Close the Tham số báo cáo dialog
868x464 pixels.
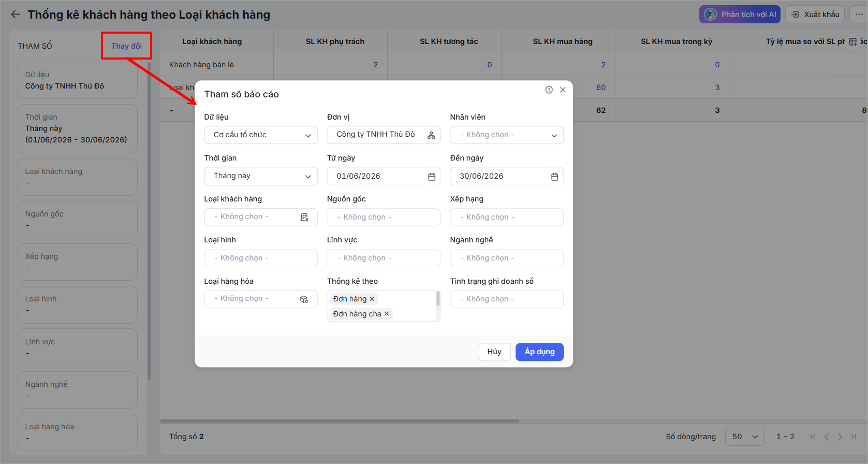point(563,90)
